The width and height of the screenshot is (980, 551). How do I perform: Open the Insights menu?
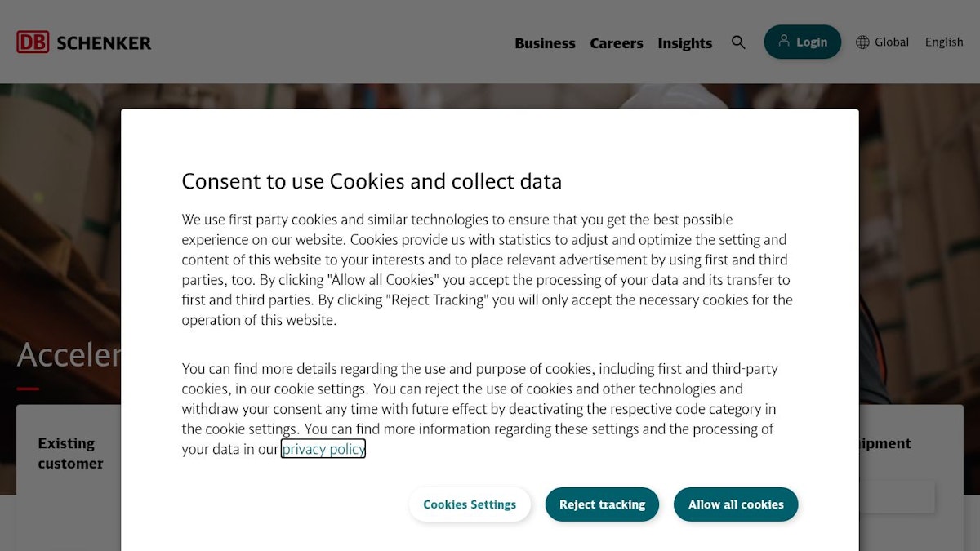point(685,43)
